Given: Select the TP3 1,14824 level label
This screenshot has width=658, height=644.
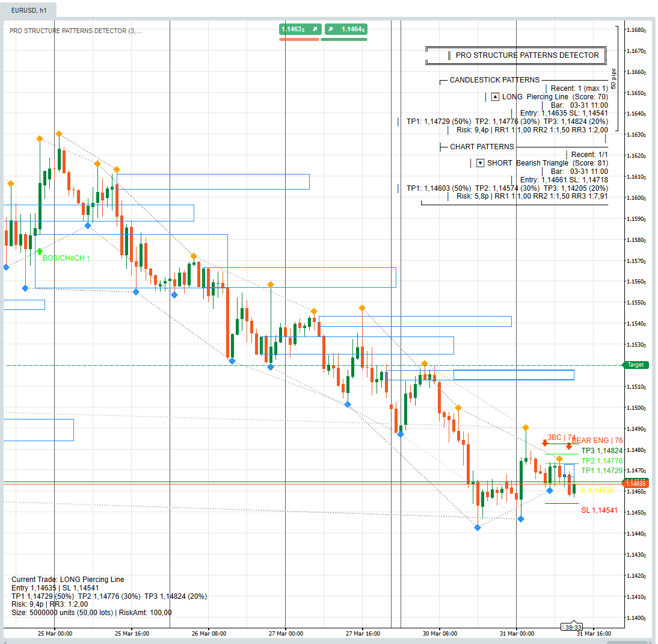Looking at the screenshot, I should click(x=601, y=451).
